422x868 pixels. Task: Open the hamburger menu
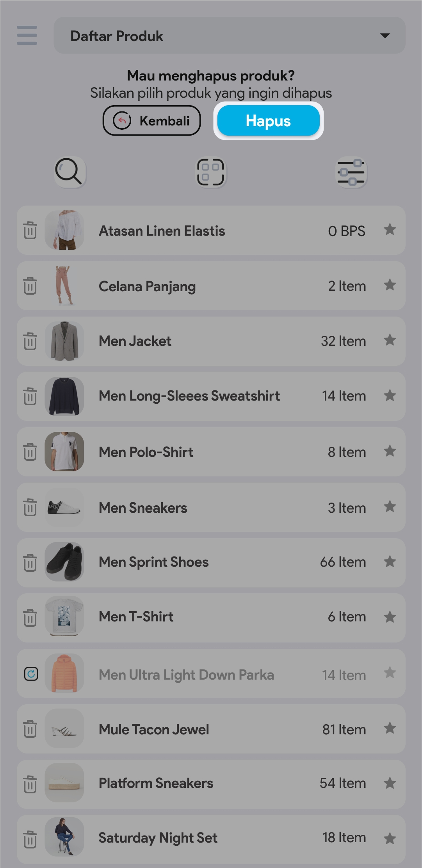27,36
